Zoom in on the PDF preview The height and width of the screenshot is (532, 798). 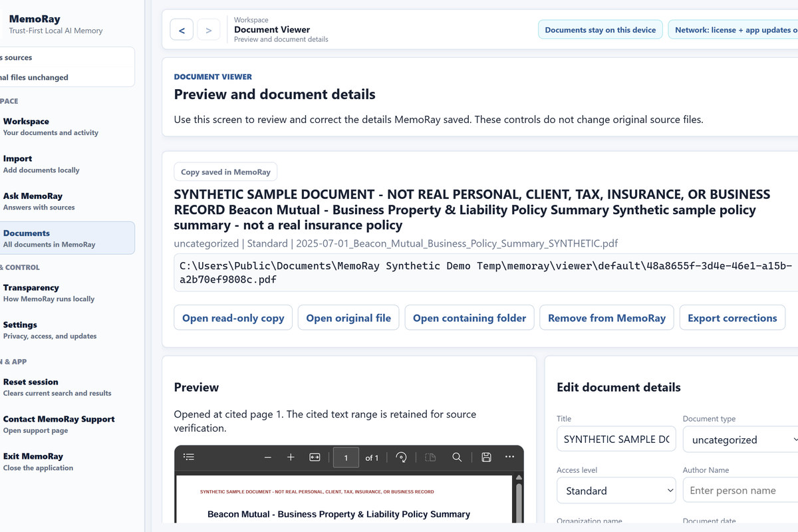291,457
